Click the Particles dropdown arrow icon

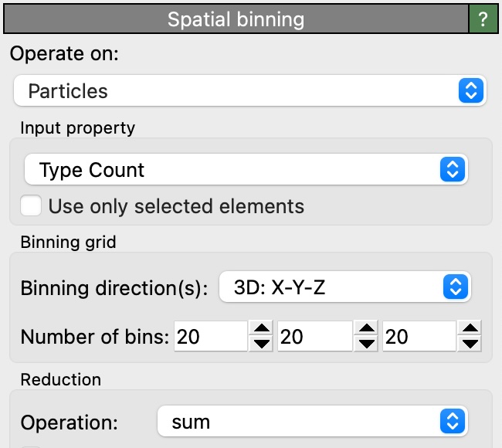point(470,91)
